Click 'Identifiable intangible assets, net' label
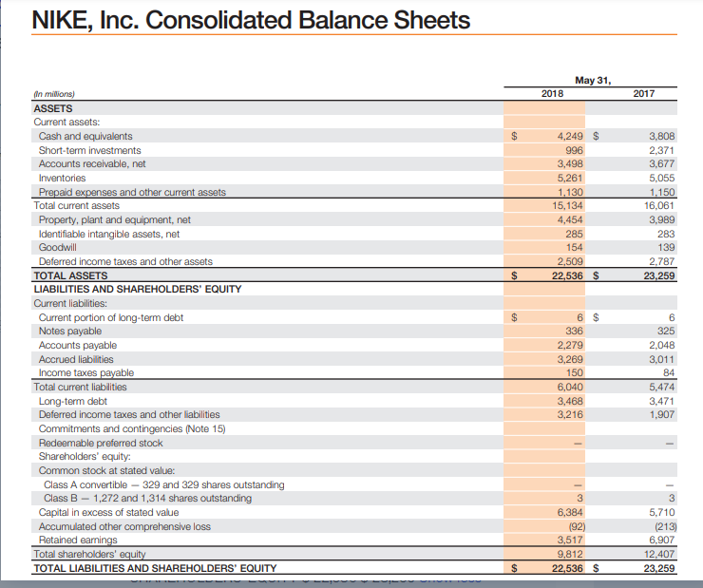 point(109,235)
